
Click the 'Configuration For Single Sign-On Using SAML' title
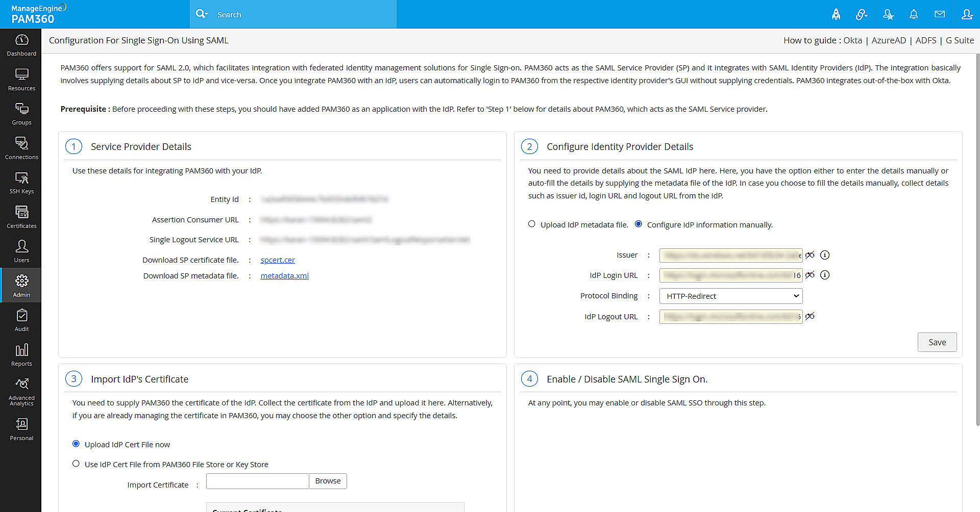coord(139,40)
